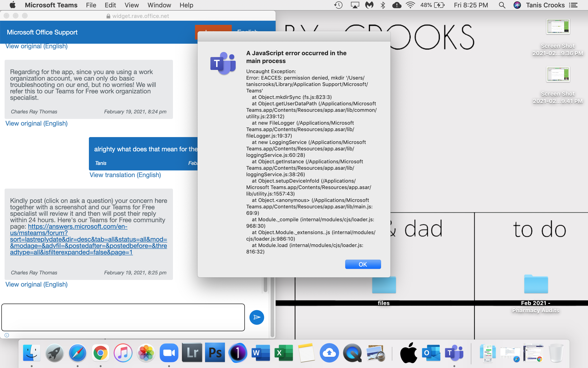Open Notification Center list icon
This screenshot has width=588, height=368.
[573, 5]
